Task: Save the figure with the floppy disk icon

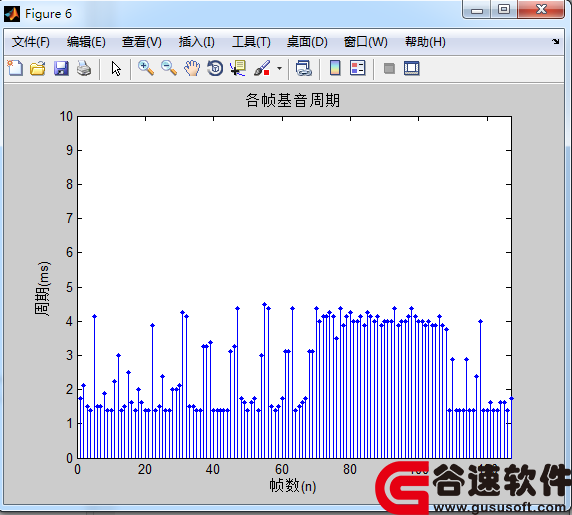Action: coord(61,68)
